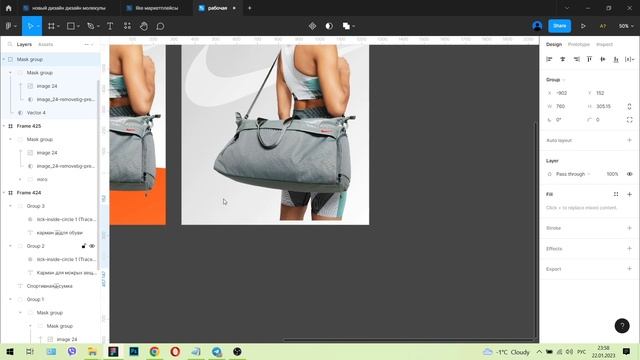Click the Present play button
Screen dimensions: 640x360
pyautogui.click(x=583, y=26)
